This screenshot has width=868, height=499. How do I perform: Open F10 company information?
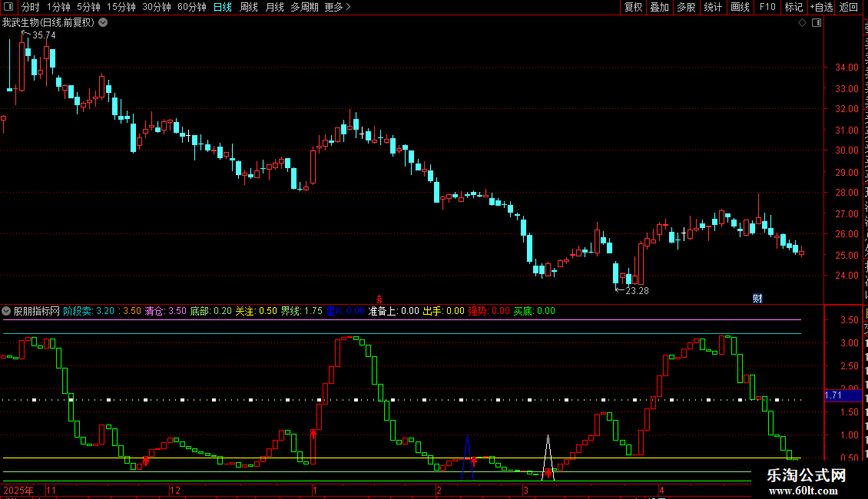767,7
